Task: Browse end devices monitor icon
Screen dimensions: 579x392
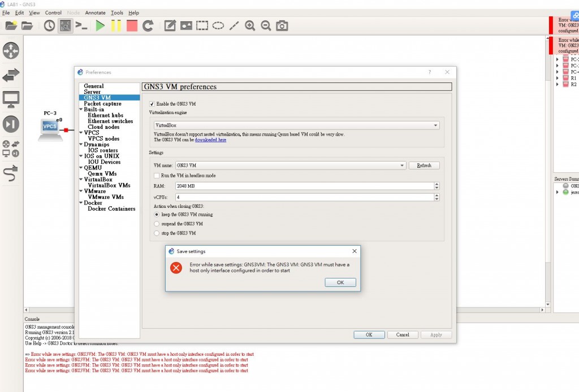Action: [11, 99]
